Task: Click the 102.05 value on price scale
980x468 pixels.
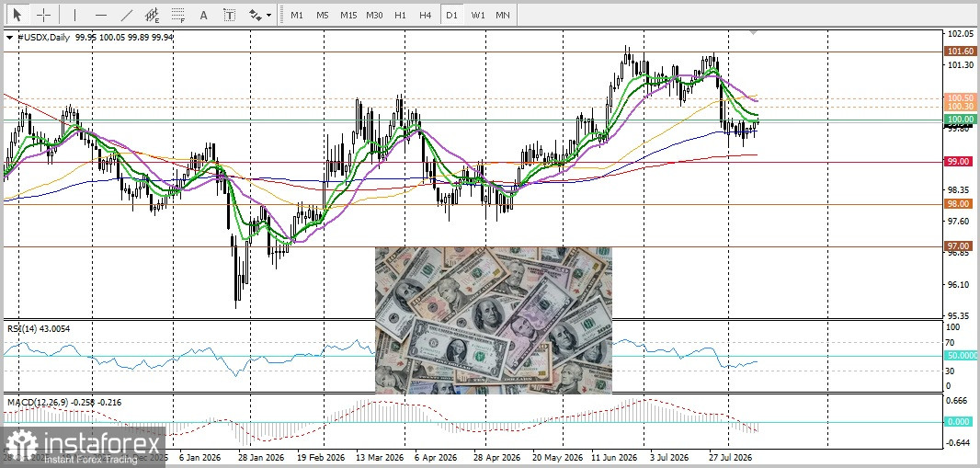Action: pos(962,34)
